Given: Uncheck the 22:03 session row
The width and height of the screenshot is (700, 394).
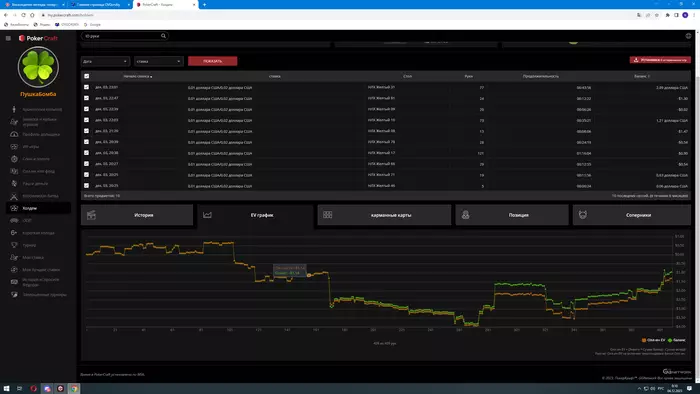Looking at the screenshot, I should [x=87, y=120].
